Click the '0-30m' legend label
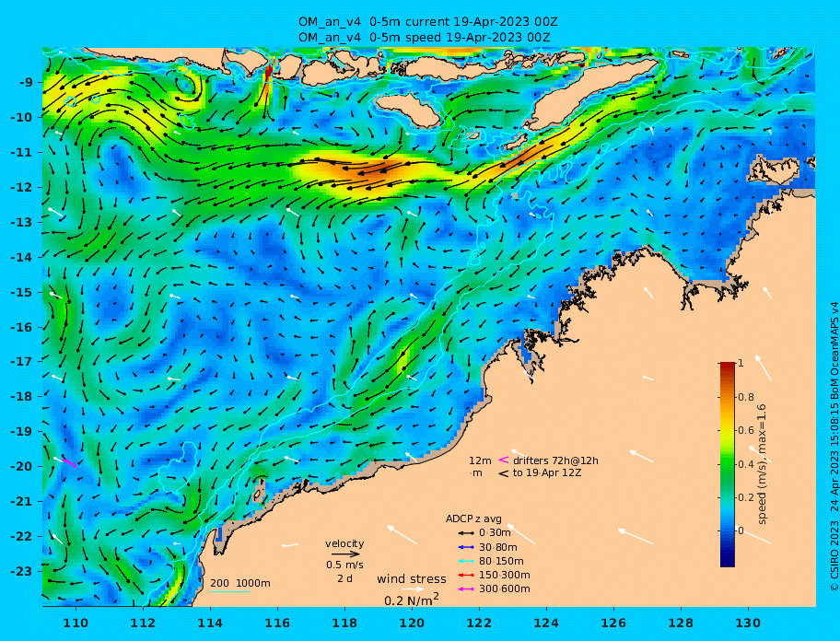 pyautogui.click(x=495, y=533)
